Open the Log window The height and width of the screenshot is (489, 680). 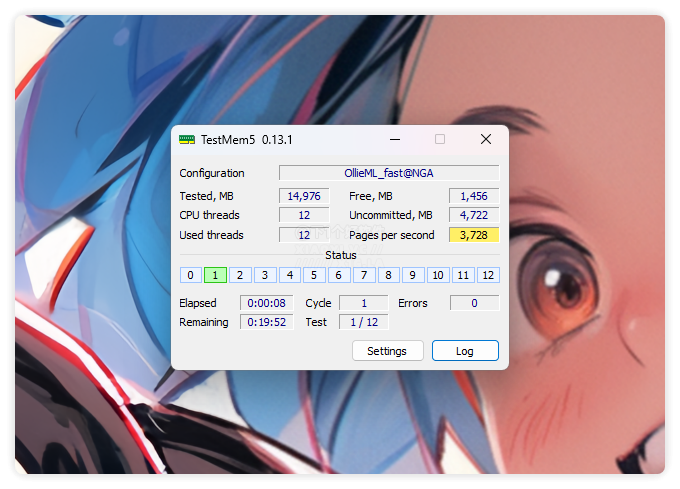[x=465, y=351]
